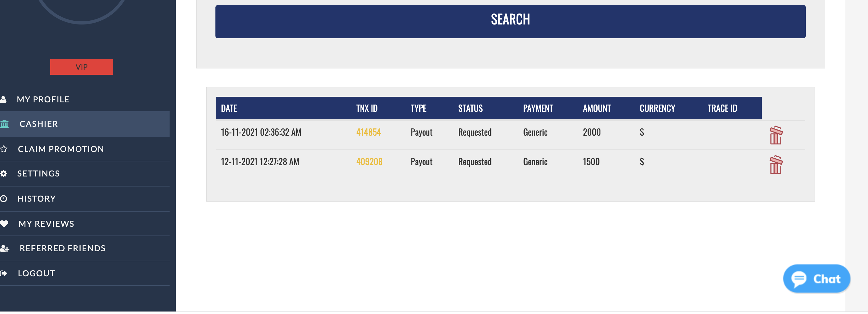Screen dimensions: 868x314
Task: Click the TYPE column header
Action: [418, 108]
